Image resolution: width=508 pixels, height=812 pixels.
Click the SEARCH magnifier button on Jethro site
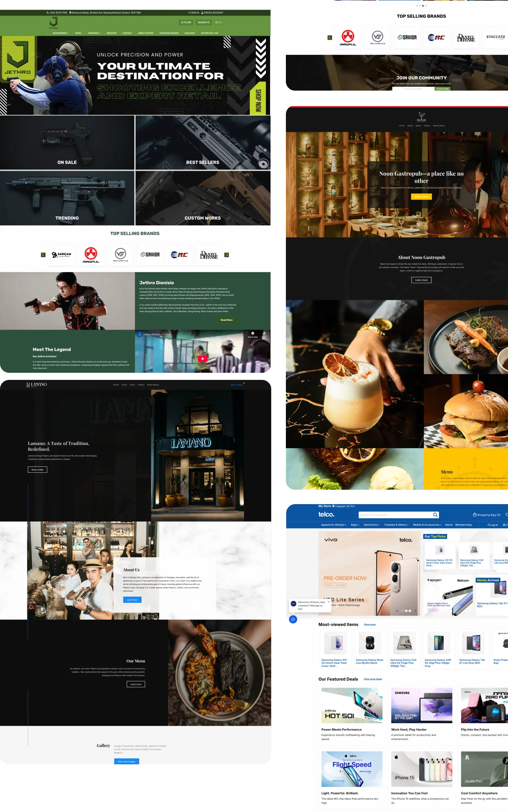tap(203, 23)
